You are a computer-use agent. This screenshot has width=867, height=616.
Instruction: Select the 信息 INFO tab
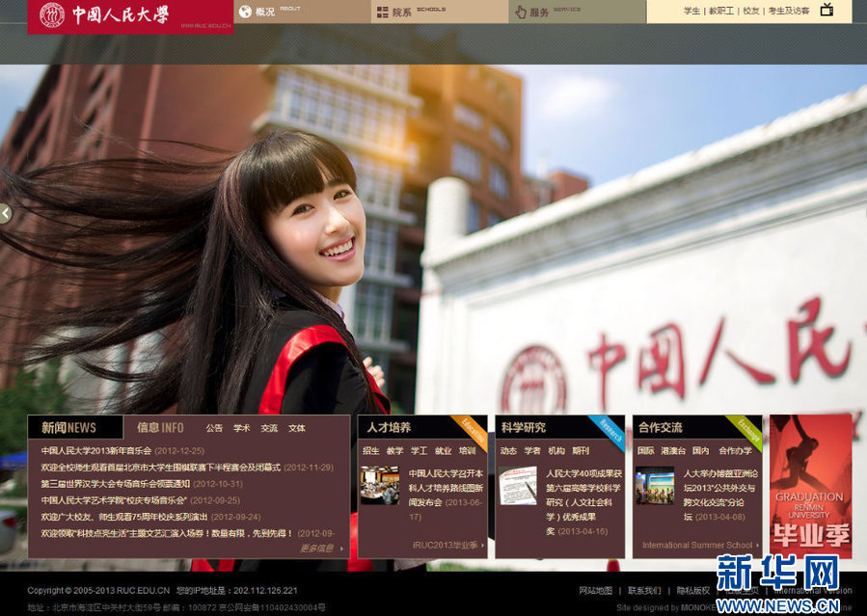[x=160, y=428]
